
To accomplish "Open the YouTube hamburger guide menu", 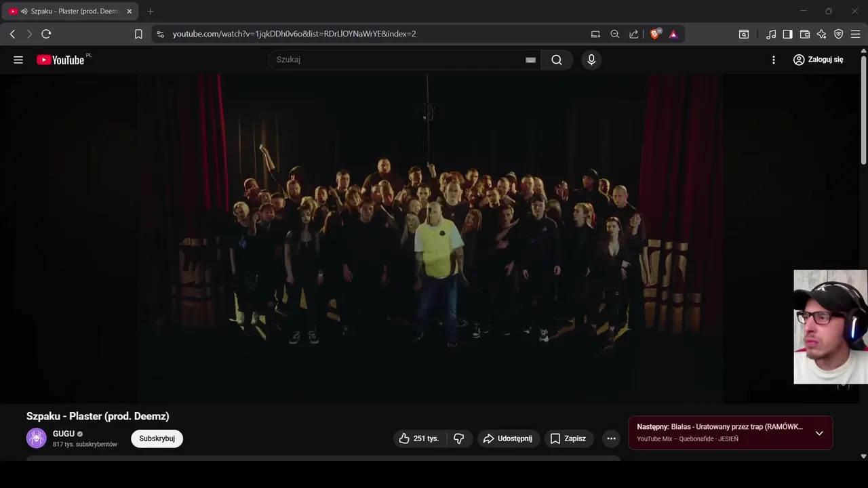I will pyautogui.click(x=18, y=60).
